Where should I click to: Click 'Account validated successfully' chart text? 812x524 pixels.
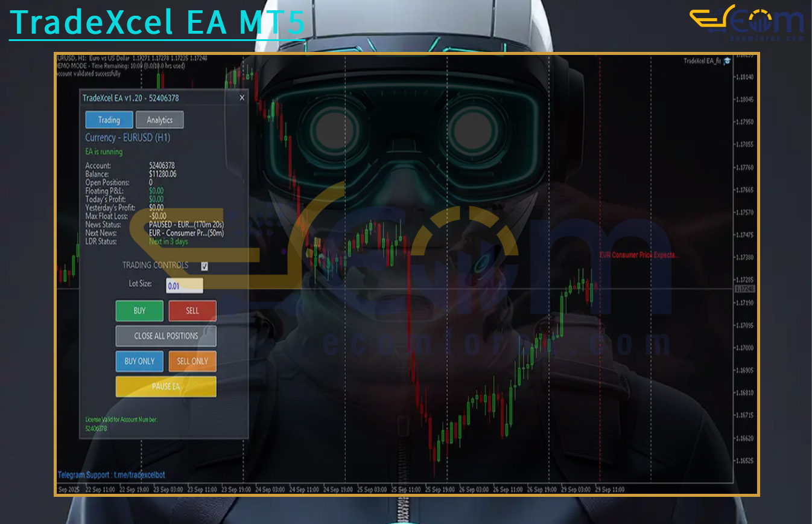tap(89, 73)
